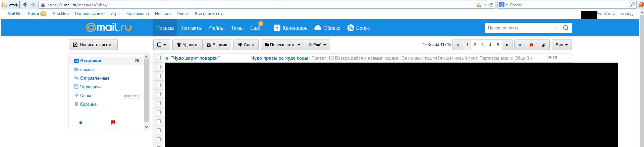Screen dimensions: 644x147
Task: Tick the checkbox of the second email row
Action: (x=159, y=67)
